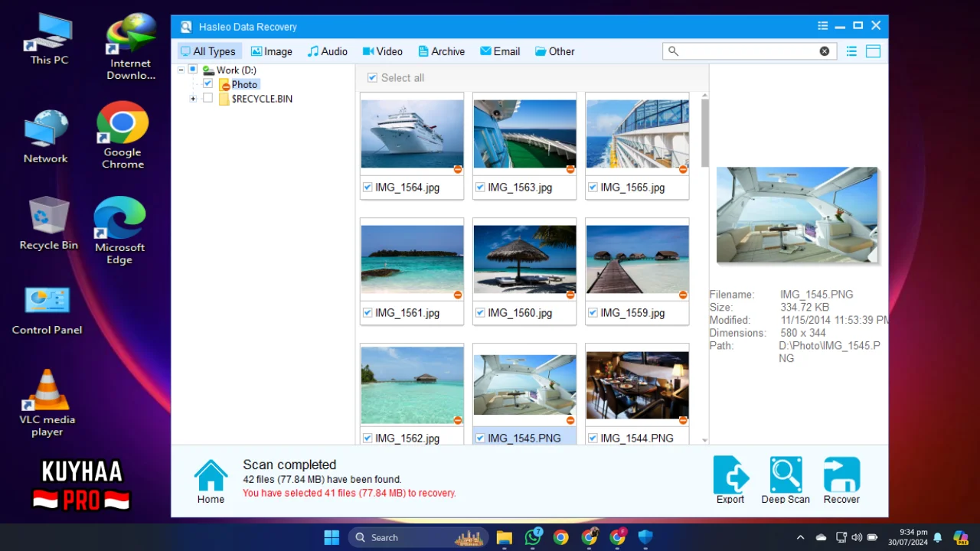This screenshot has height=551, width=980.
Task: Select IMG_1564.jpg cruise ship thumbnail
Action: pyautogui.click(x=412, y=134)
